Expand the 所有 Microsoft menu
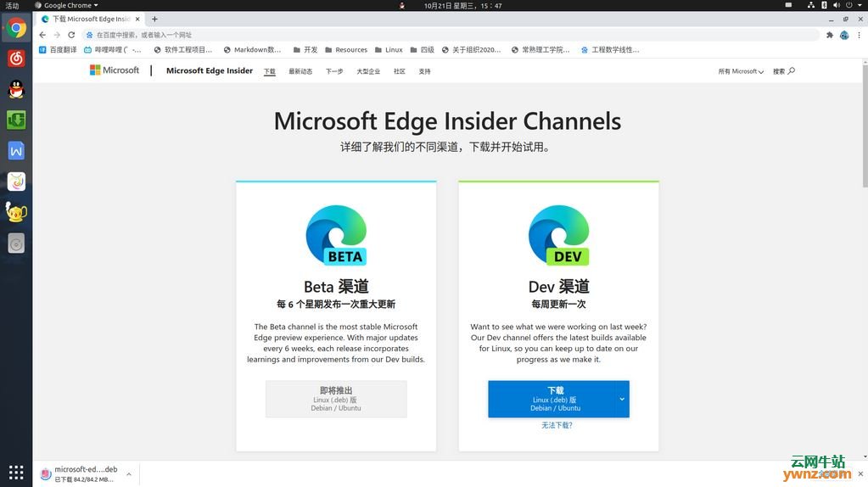The height and width of the screenshot is (487, 868). point(741,71)
